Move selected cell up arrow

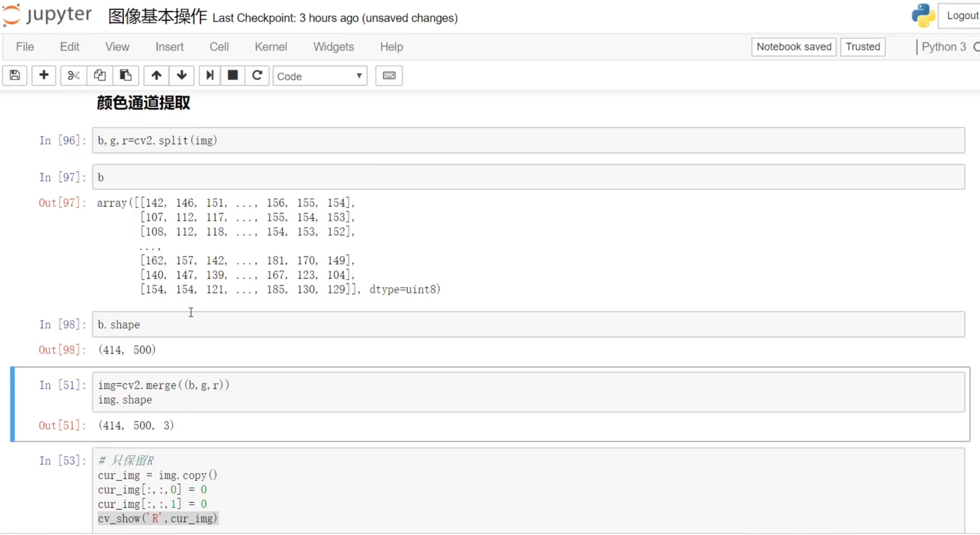(x=156, y=75)
